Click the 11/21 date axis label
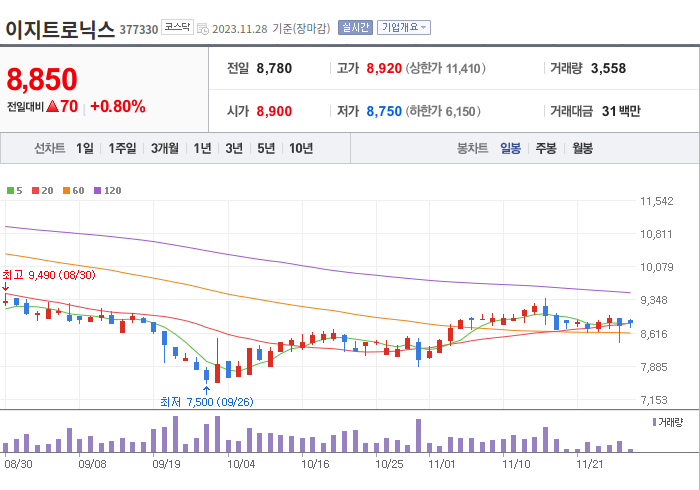Image resolution: width=700 pixels, height=490 pixels. coord(589,464)
